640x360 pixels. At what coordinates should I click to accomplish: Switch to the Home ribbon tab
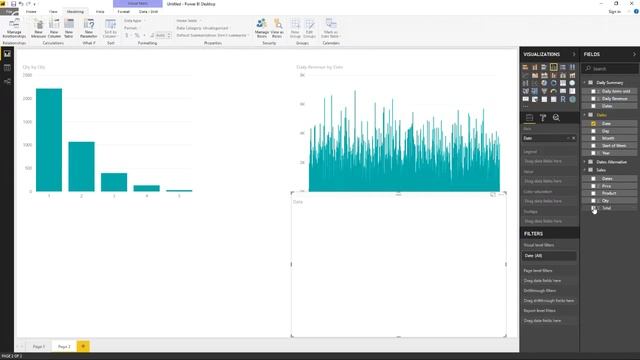pyautogui.click(x=31, y=11)
